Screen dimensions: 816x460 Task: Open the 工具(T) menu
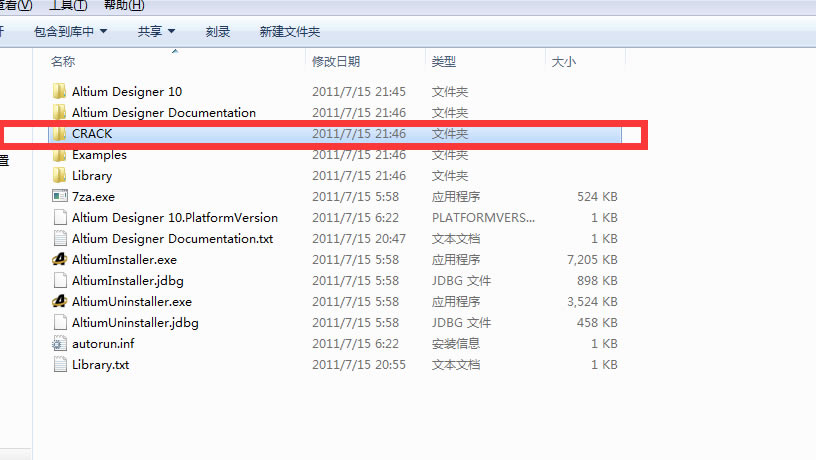(x=68, y=6)
